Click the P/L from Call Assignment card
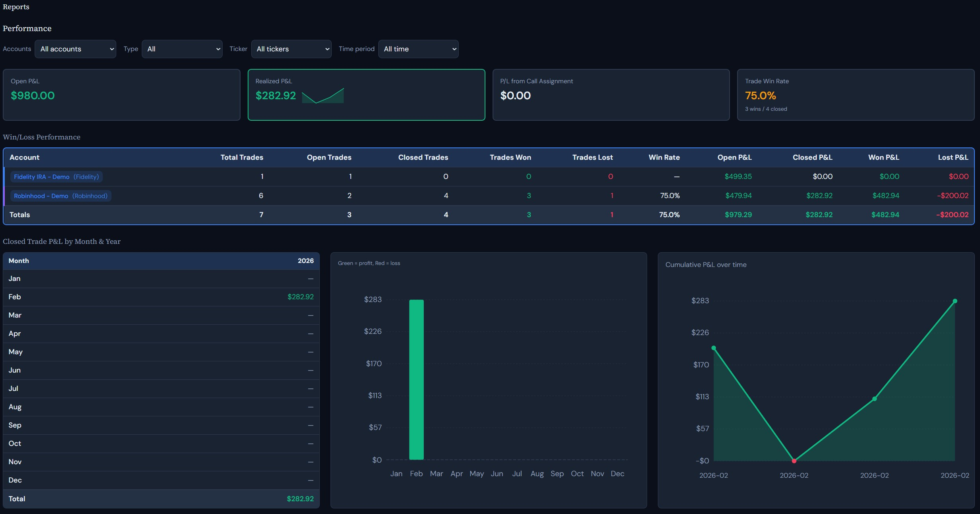 [x=611, y=95]
